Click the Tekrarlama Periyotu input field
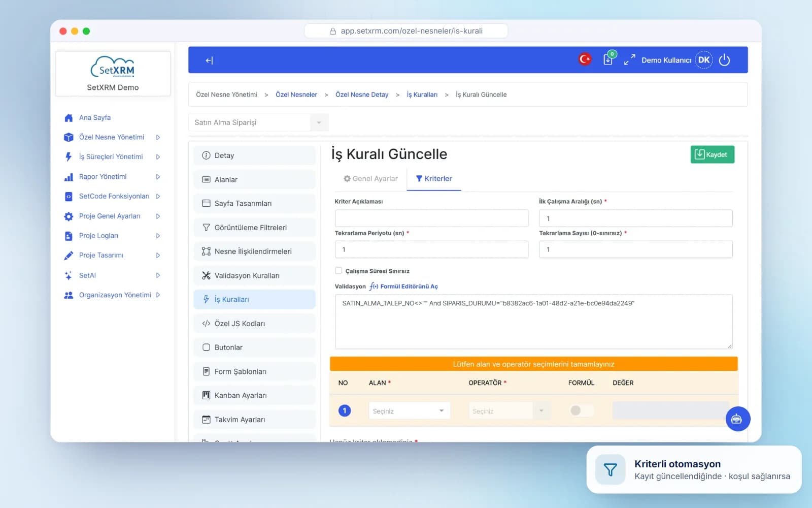Screen dimensions: 812x508 (x=431, y=249)
